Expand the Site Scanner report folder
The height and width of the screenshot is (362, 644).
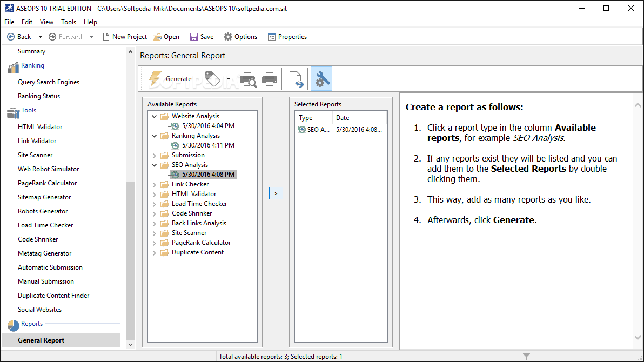click(x=155, y=233)
